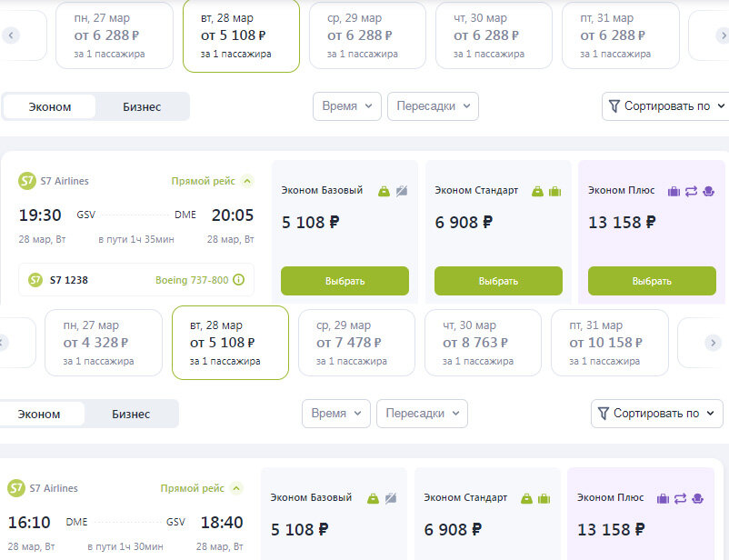Collapse Прямой рейс details for the 19:30 flight

coord(248,181)
